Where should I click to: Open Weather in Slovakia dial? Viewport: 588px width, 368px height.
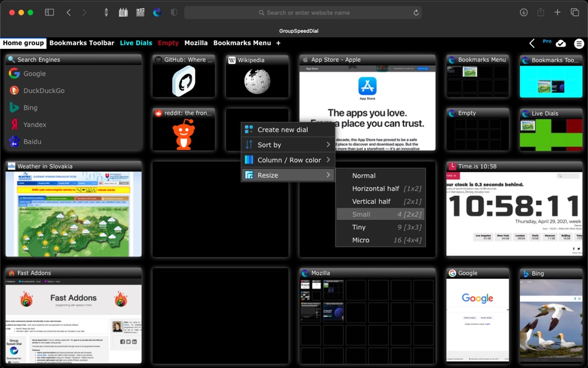tap(74, 209)
